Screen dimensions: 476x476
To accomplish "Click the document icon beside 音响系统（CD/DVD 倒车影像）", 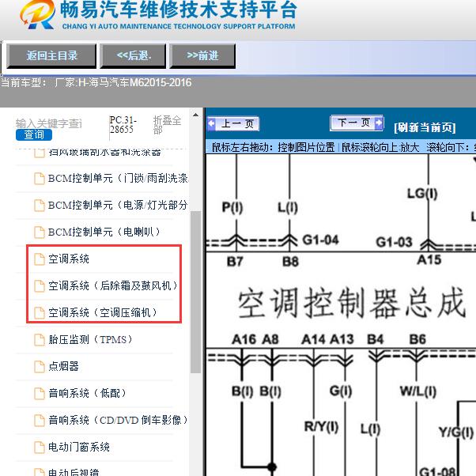I will click(x=40, y=420).
